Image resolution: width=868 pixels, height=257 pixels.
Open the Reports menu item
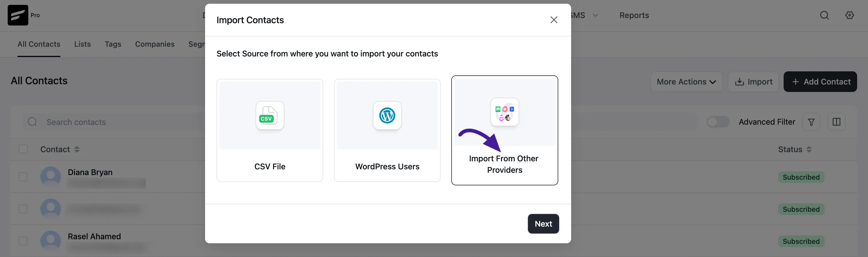[634, 15]
